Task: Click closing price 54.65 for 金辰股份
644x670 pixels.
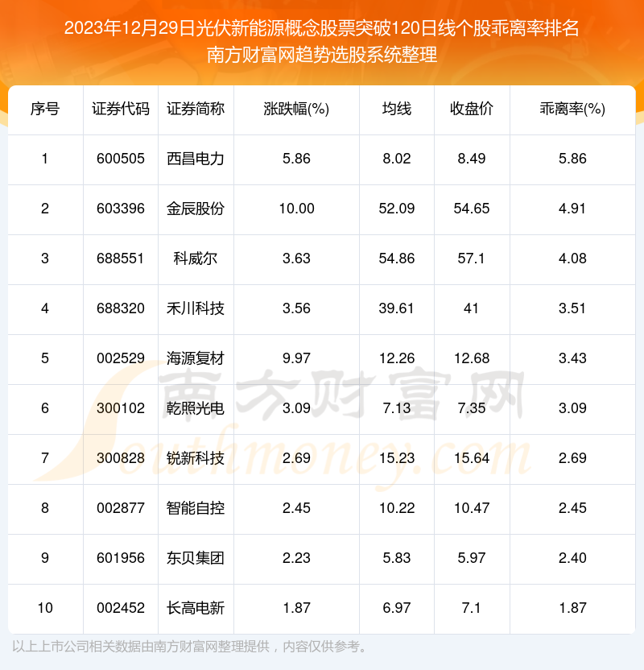Action: (x=472, y=209)
